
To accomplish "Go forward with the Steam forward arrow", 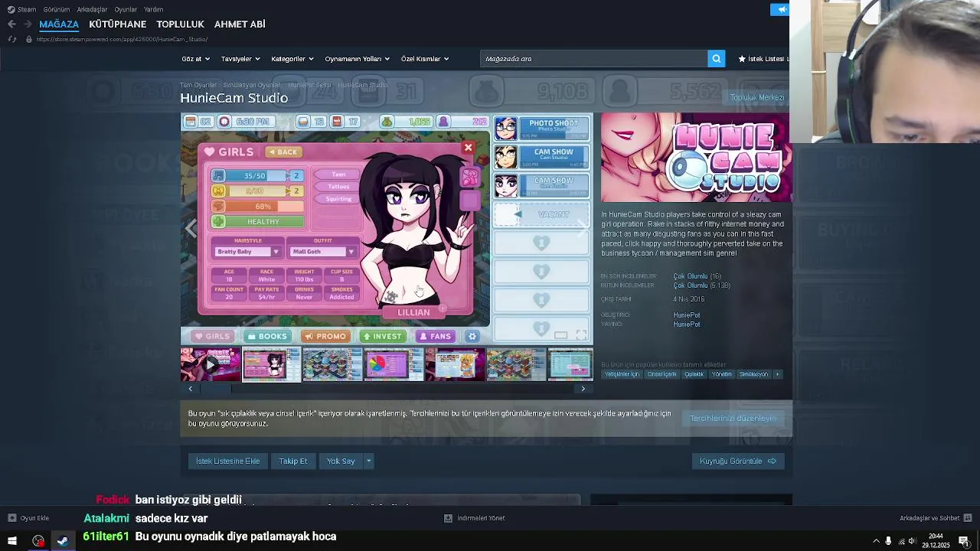I will point(28,24).
